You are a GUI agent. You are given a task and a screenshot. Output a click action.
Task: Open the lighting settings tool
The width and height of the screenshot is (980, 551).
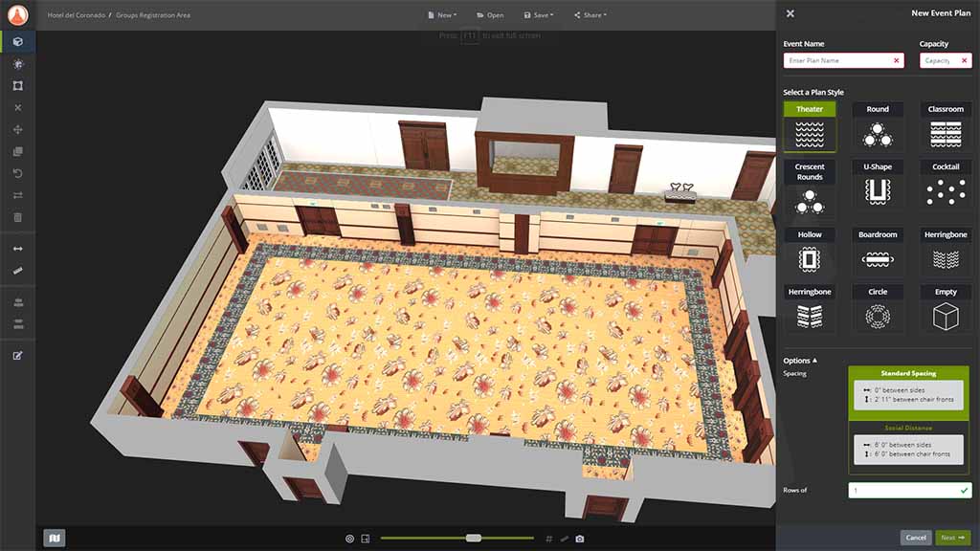(19, 63)
